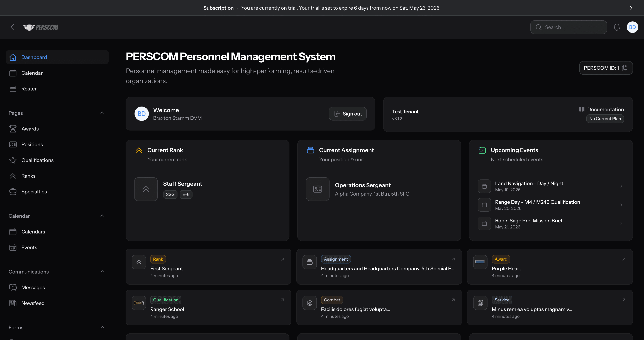The height and width of the screenshot is (340, 644).
Task: Click the Alpha Company, 1st Btn, 5th SFG text
Action: tap(372, 194)
